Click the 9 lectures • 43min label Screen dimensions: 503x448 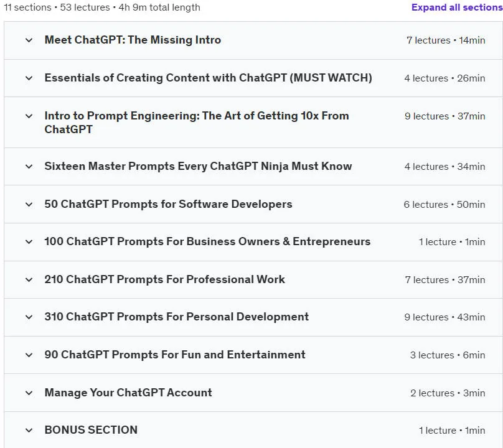[x=444, y=317]
